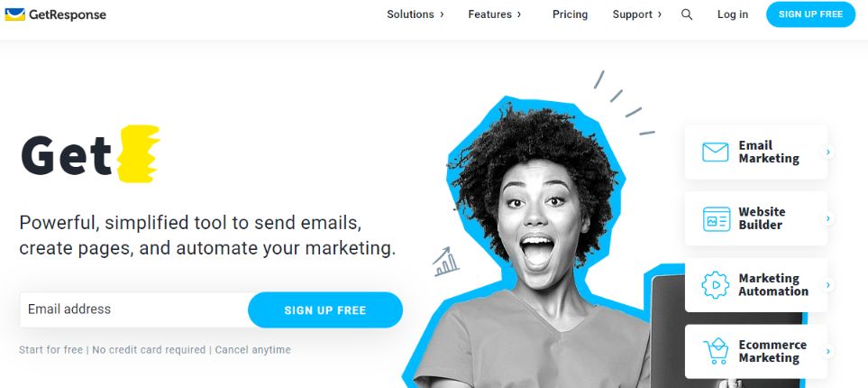Viewport: 868px width, 388px height.
Task: Click the Marketing Automation gear icon
Action: 715,285
